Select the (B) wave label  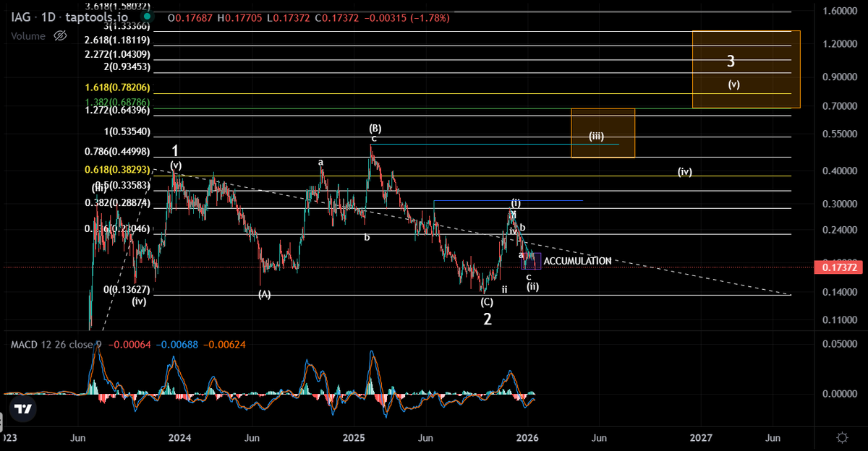pos(375,128)
